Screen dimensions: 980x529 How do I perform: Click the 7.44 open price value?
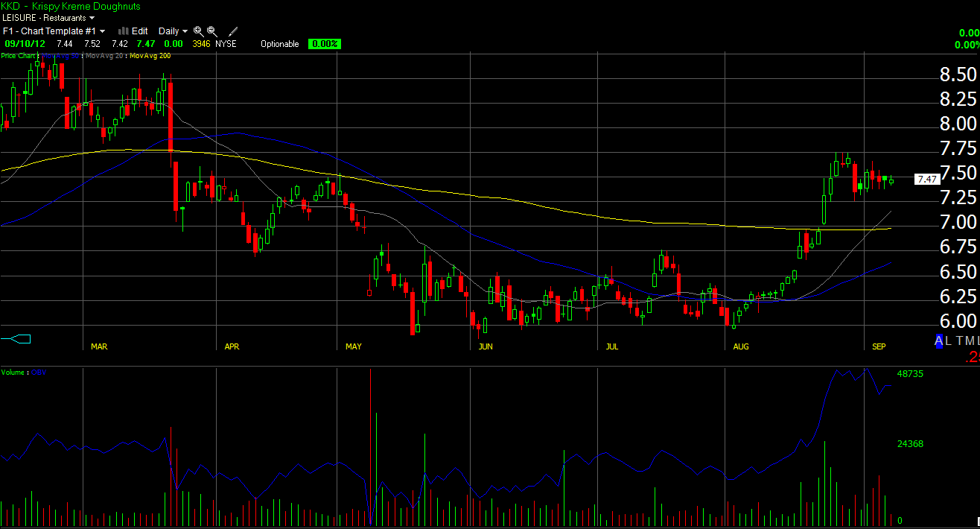pyautogui.click(x=65, y=44)
